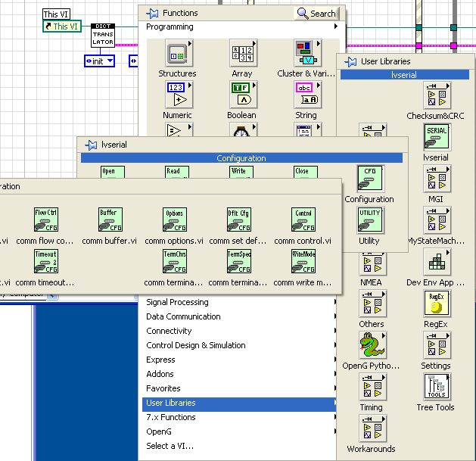Viewport: 476px width, 461px height.
Task: Open the Others library icon
Action: (372, 304)
